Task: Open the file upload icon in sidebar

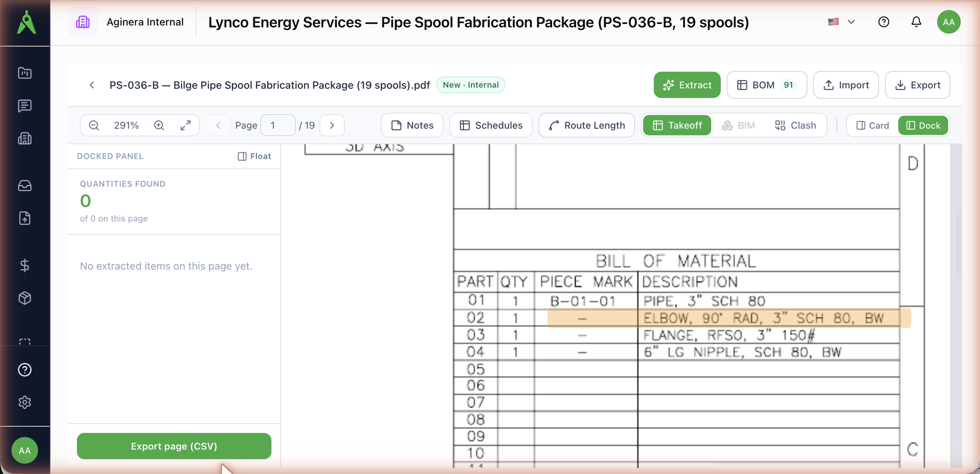Action: point(25,218)
